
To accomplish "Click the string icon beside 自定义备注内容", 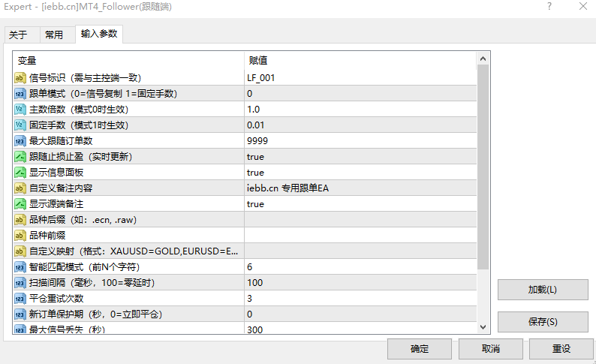I will point(20,188).
